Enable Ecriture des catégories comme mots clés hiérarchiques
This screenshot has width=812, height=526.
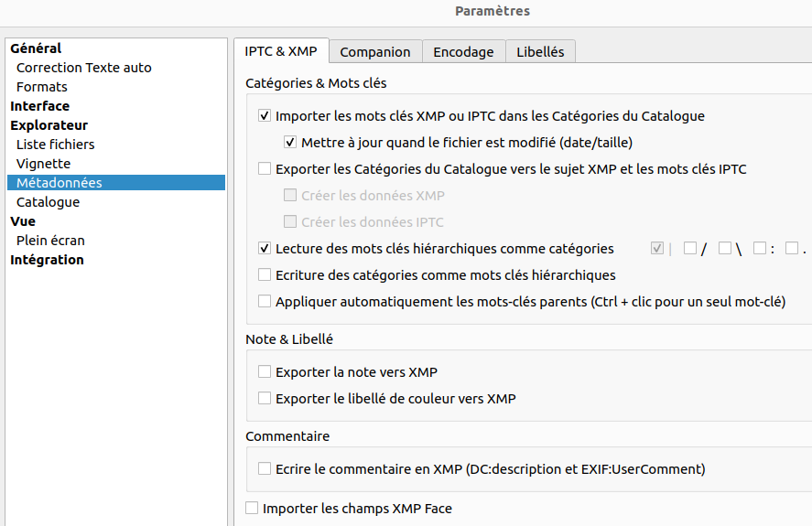point(265,275)
